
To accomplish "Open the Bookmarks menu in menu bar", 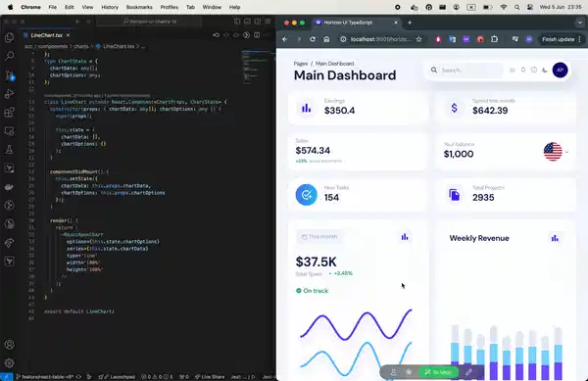I will (139, 7).
